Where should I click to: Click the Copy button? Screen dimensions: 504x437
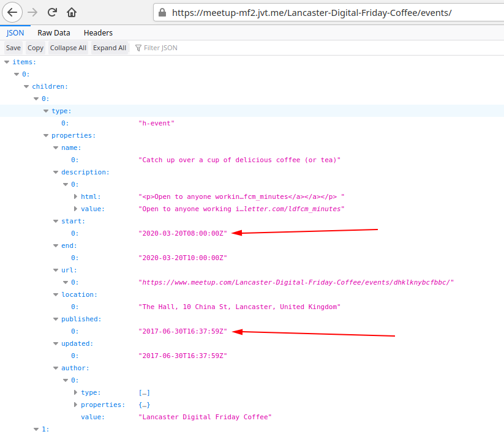tap(36, 48)
